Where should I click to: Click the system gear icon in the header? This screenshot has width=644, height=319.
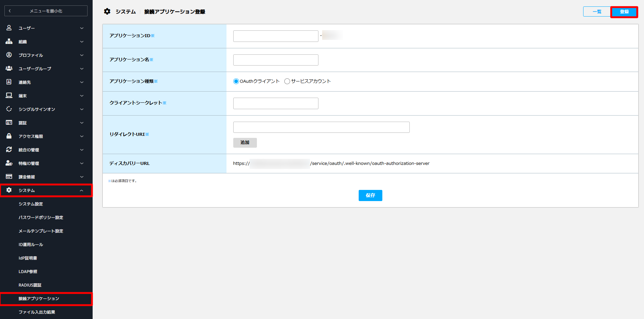(107, 11)
